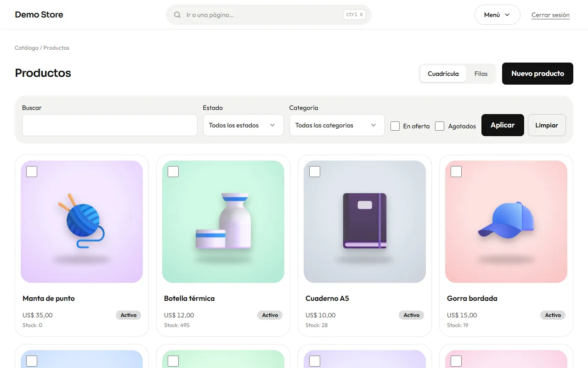The width and height of the screenshot is (588, 368).
Task: Focus the Buscar text field
Action: tap(110, 125)
